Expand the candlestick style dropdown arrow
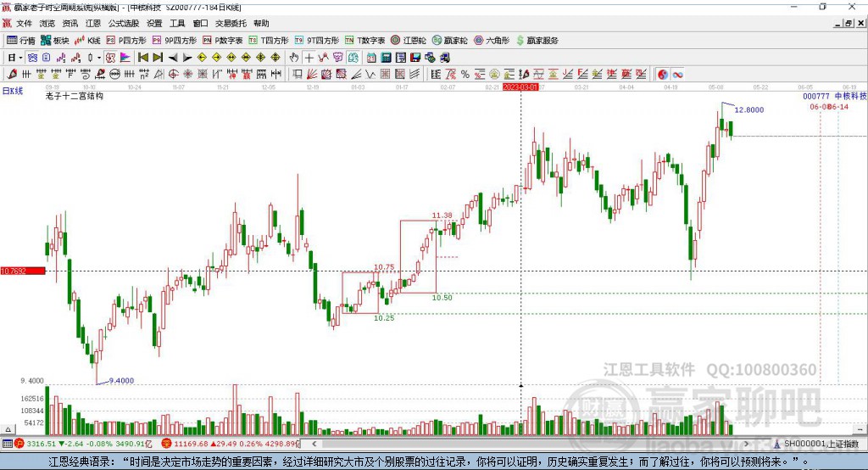The image size is (868, 470). point(99,58)
